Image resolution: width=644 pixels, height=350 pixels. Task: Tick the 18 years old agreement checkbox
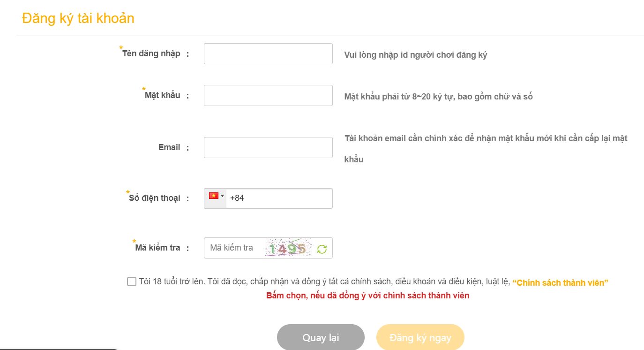(132, 282)
